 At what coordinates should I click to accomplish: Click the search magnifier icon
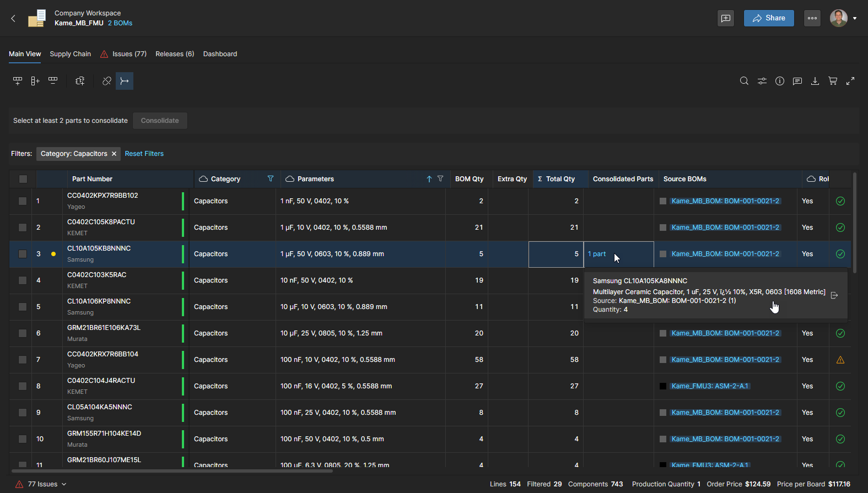pos(744,81)
